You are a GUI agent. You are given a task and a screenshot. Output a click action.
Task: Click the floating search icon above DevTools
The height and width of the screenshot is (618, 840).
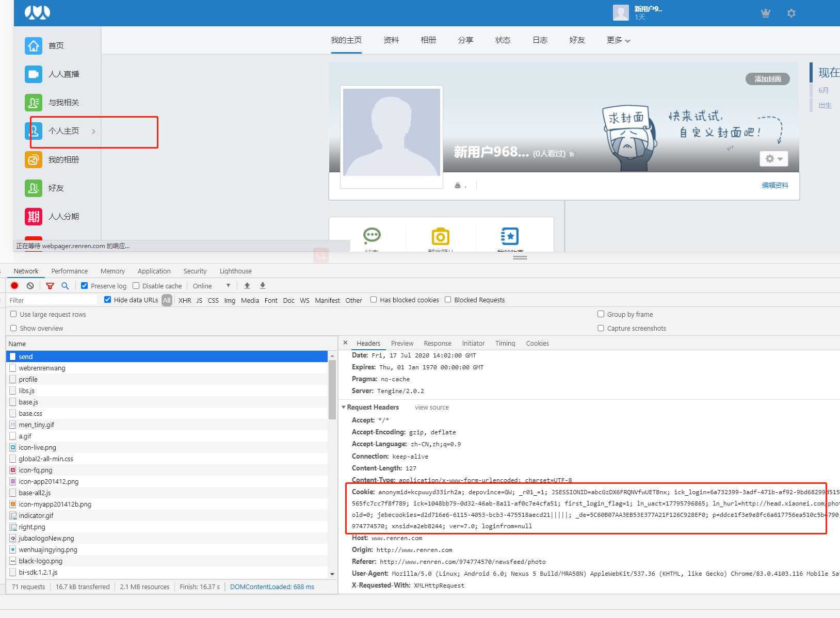click(321, 255)
